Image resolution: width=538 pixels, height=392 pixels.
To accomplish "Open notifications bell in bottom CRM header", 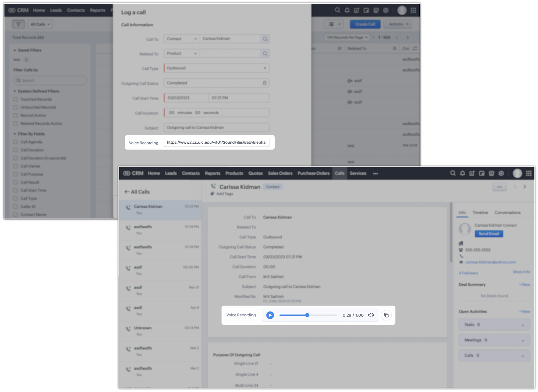I will tap(462, 173).
